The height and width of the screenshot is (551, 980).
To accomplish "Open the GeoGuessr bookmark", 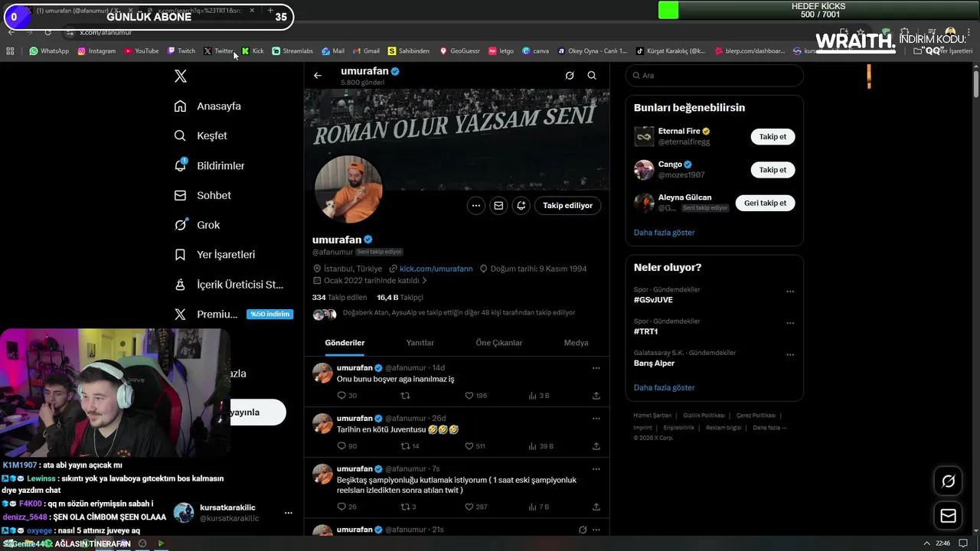I will coord(459,51).
